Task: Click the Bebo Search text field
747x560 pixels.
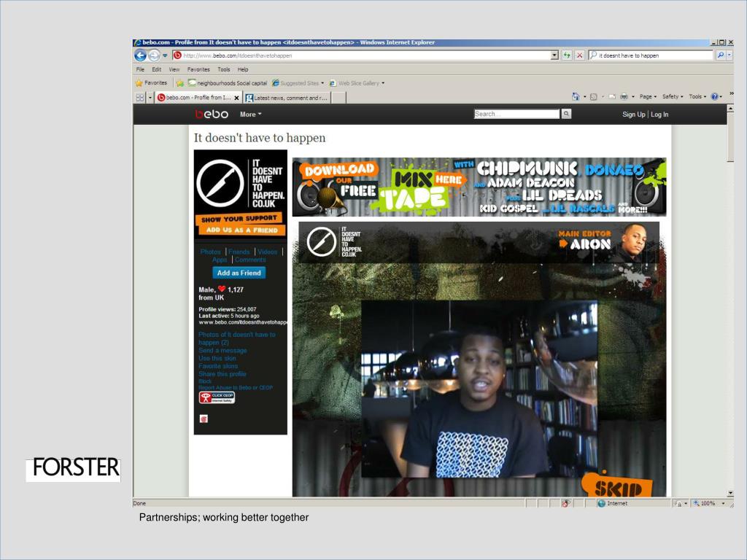Action: pyautogui.click(x=517, y=114)
